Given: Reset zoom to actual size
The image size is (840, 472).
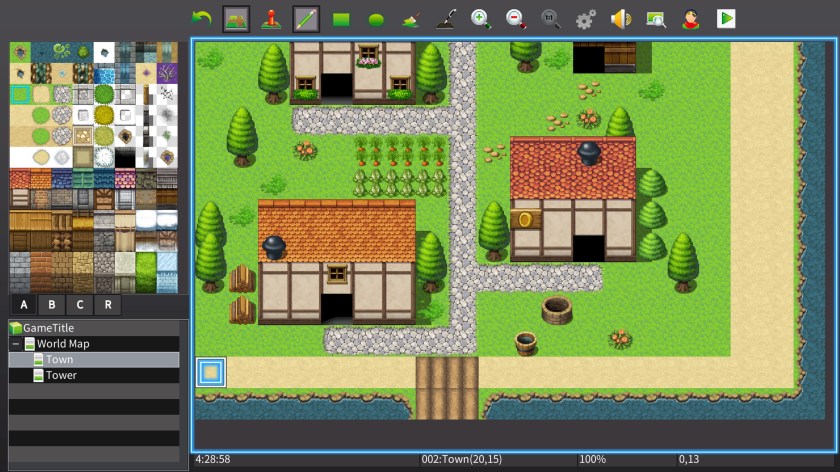Looking at the screenshot, I should click(551, 18).
